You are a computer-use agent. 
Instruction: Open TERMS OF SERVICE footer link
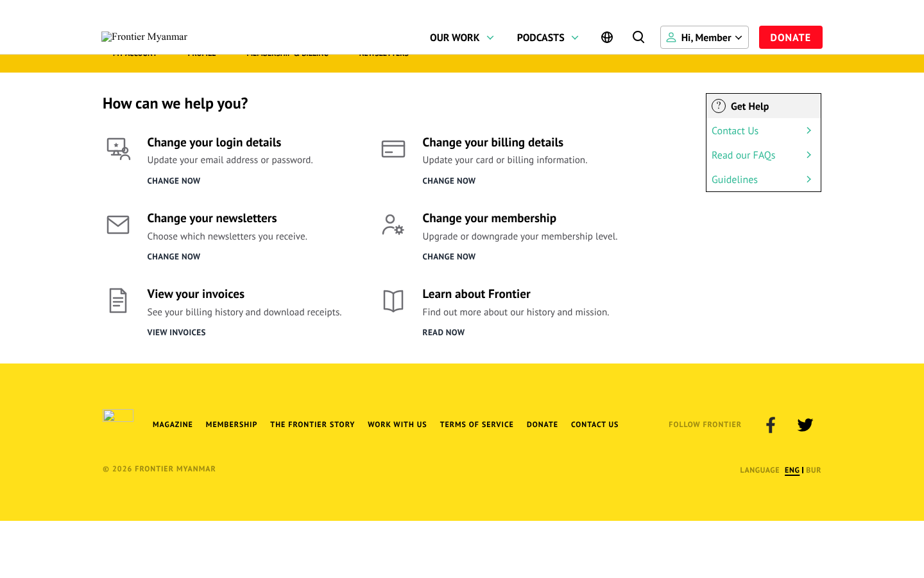pyautogui.click(x=477, y=425)
